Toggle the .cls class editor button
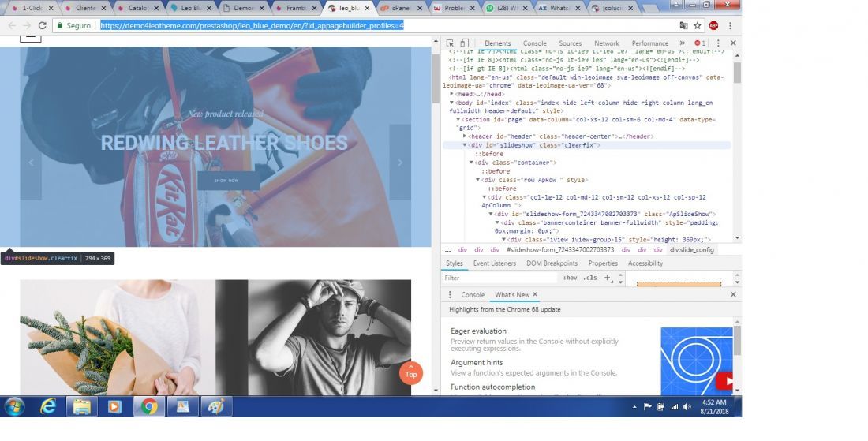 590,278
